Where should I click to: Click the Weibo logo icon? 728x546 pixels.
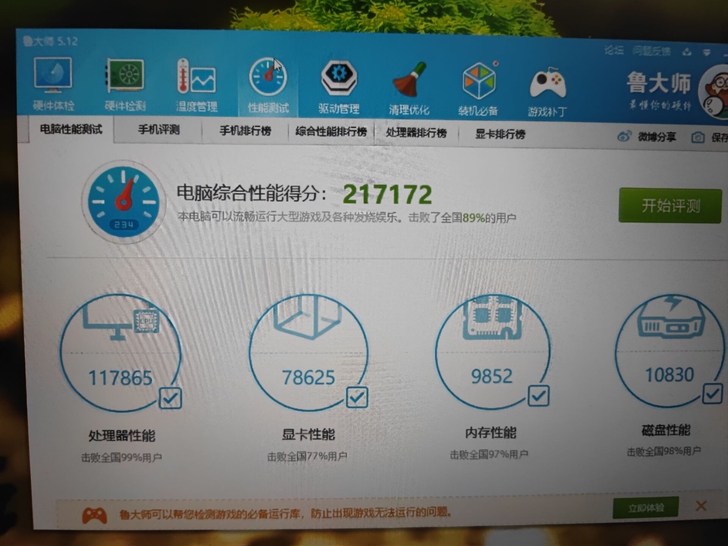(624, 136)
